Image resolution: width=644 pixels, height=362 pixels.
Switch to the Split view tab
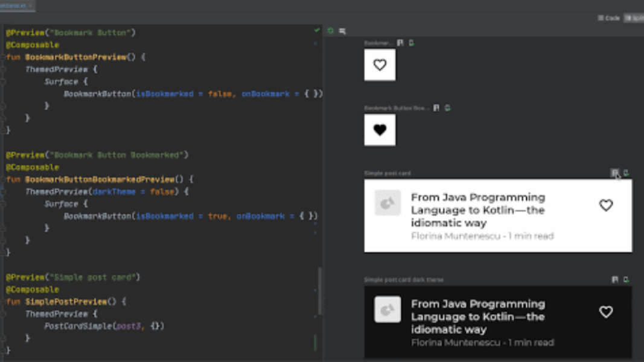634,18
